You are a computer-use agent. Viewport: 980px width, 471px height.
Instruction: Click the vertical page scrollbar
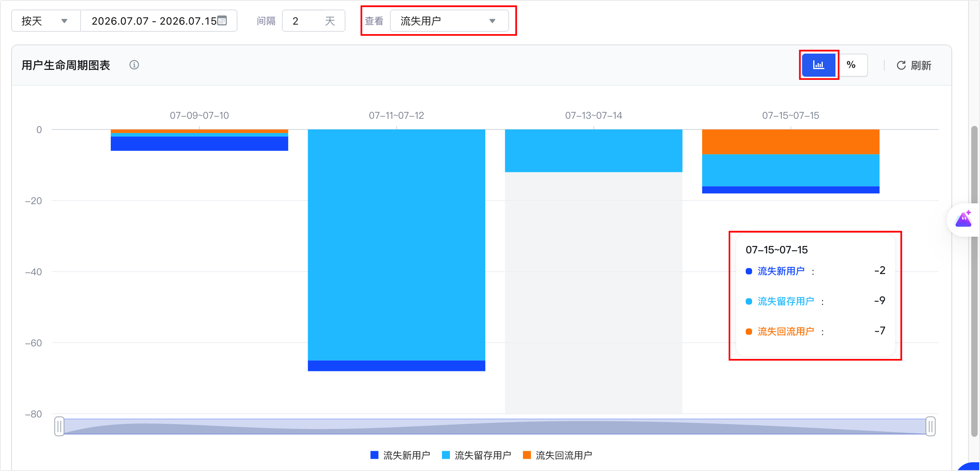click(974, 281)
